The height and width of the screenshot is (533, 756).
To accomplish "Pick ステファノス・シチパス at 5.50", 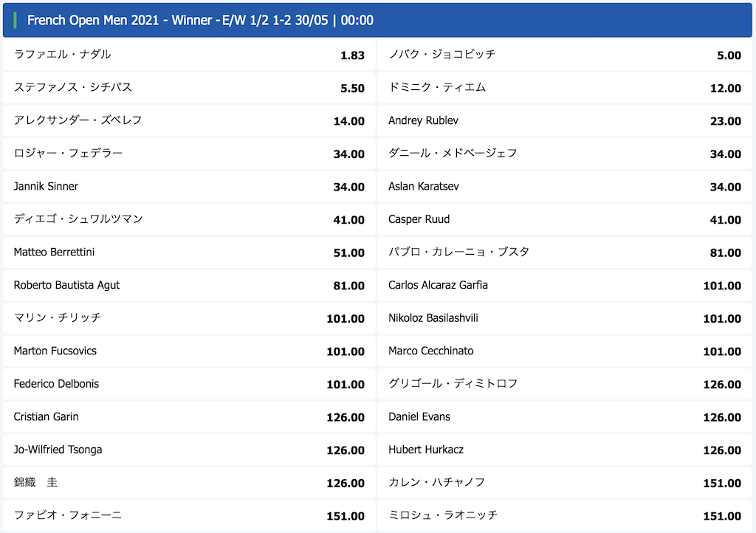I will point(189,88).
